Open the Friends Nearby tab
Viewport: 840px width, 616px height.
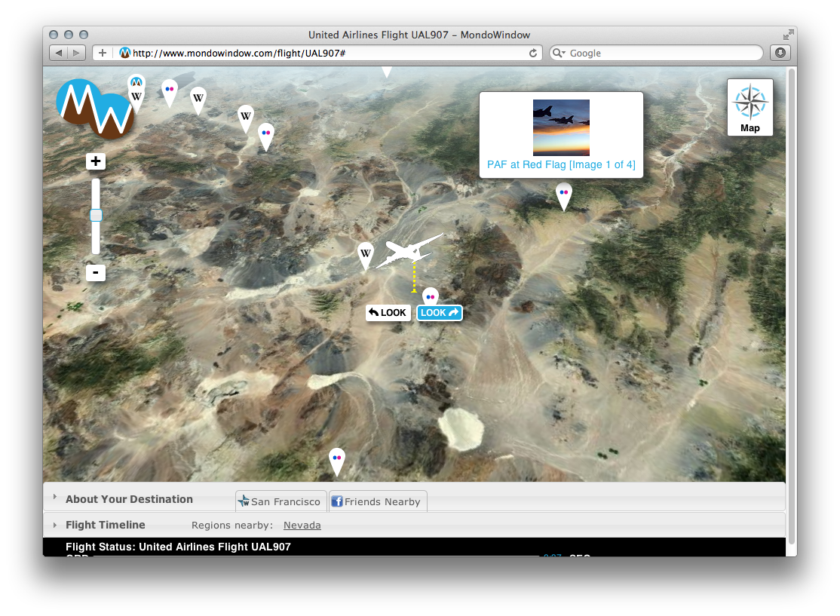pyautogui.click(x=377, y=501)
